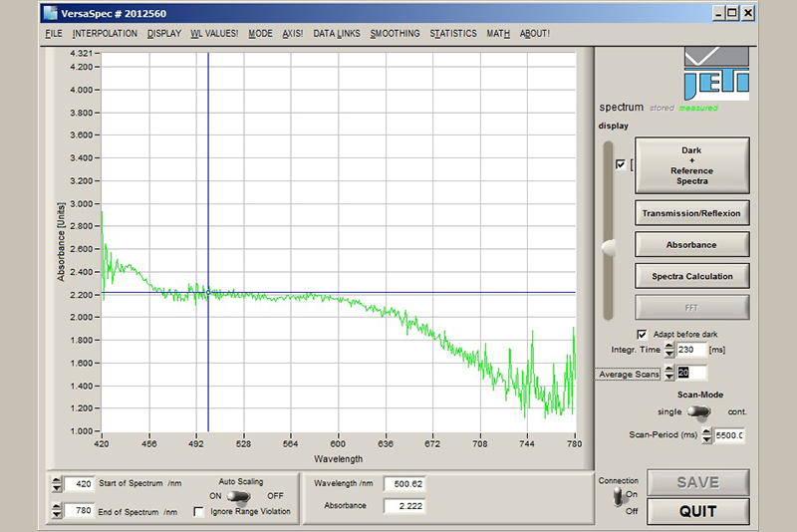Screen dimensions: 797x532
Task: Minimize the VersaSpec window
Action: pos(717,14)
